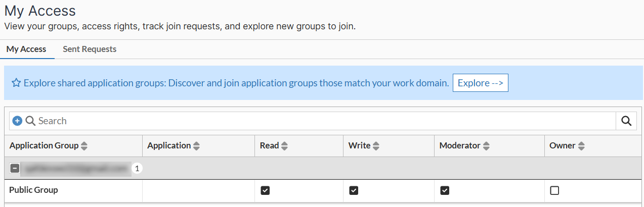Click the blue plus icon in search bar
644x207 pixels.
(17, 121)
